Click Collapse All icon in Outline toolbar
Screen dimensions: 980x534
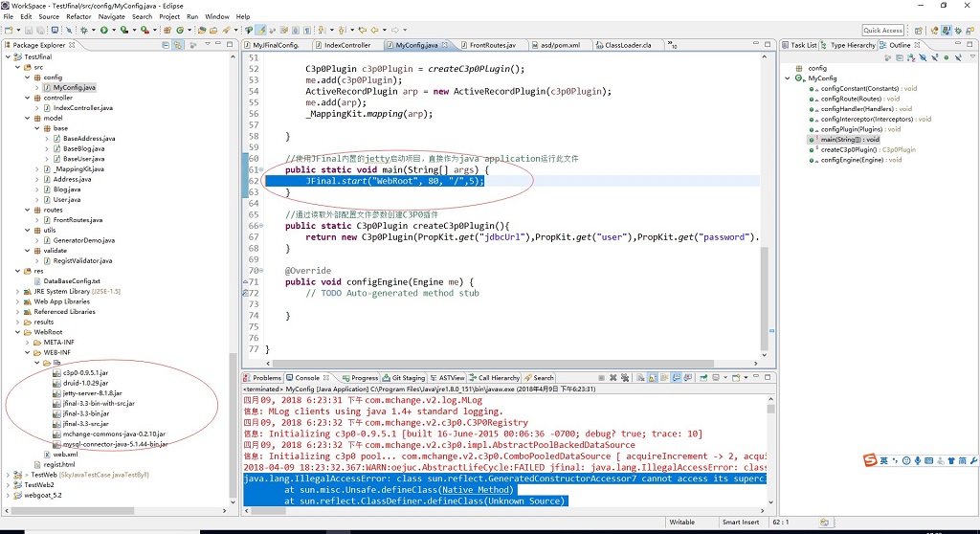pos(900,57)
